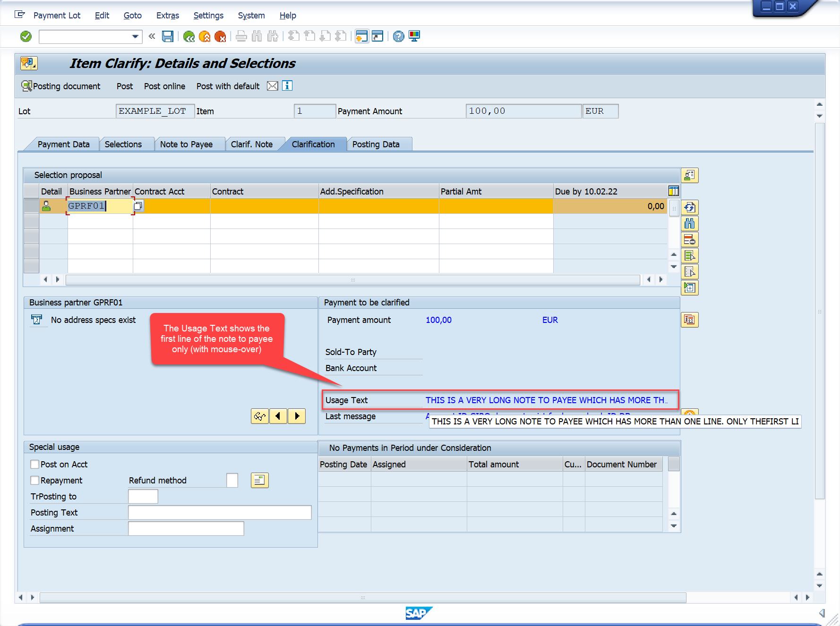This screenshot has height=626, width=840.
Task: Click the address specs icon
Action: (37, 320)
